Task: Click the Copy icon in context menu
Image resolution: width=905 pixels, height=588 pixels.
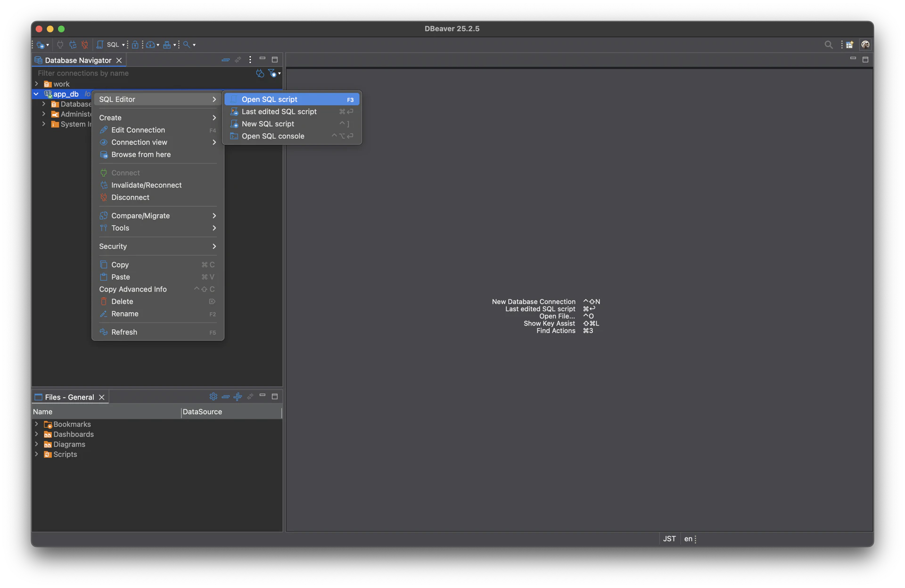Action: click(x=104, y=265)
